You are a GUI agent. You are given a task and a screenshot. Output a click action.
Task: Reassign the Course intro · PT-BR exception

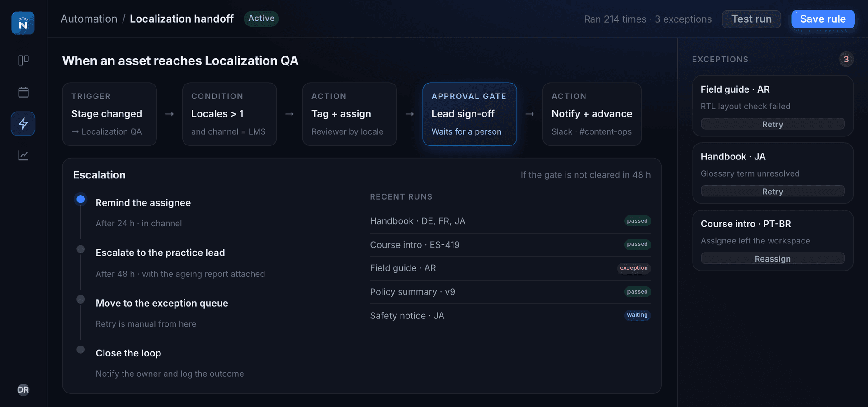tap(773, 259)
